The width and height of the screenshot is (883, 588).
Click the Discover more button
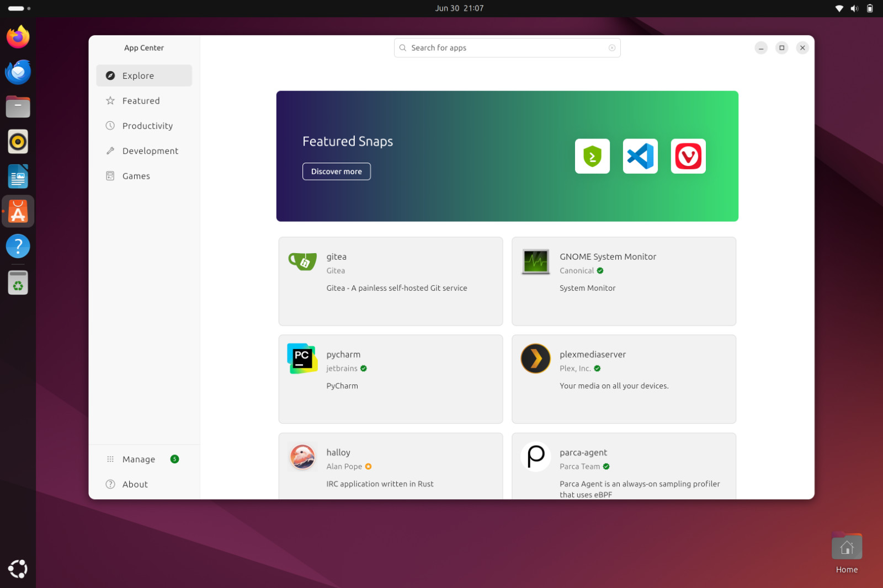pos(337,172)
